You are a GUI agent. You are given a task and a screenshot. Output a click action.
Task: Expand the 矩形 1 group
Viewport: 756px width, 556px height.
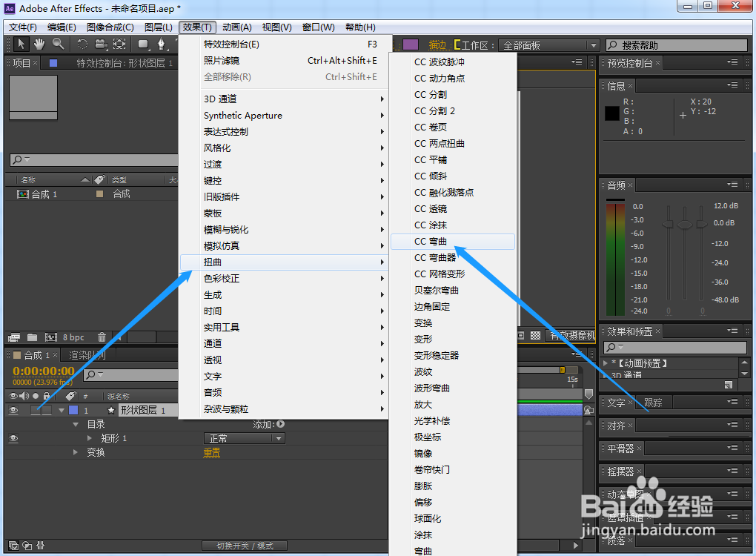(x=90, y=438)
